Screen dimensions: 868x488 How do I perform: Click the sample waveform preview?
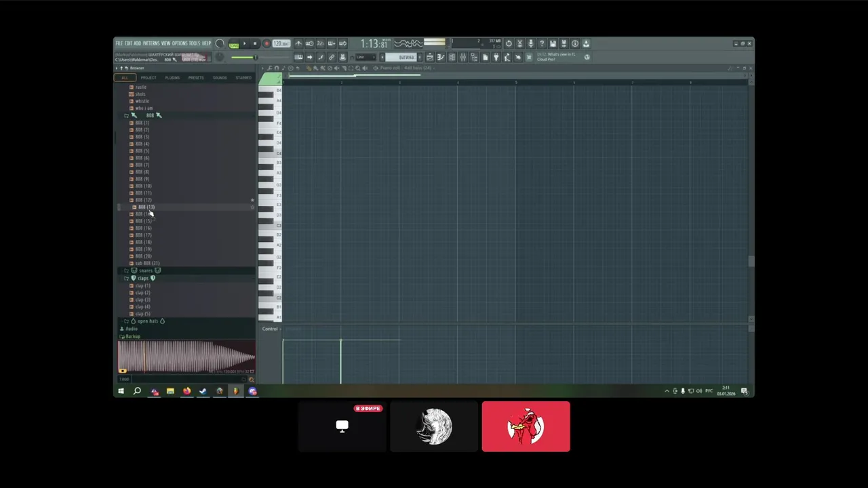point(186,357)
